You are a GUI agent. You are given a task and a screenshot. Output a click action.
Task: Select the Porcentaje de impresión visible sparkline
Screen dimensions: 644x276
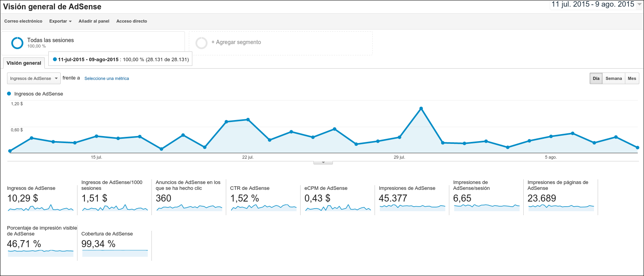pos(40,253)
